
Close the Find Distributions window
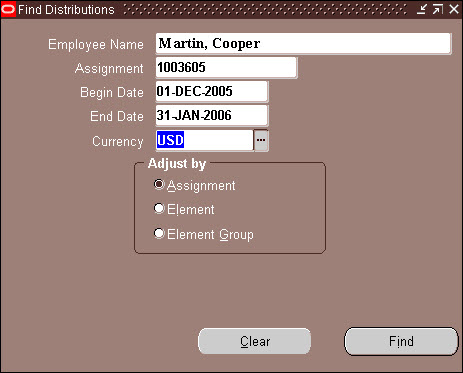[454, 9]
